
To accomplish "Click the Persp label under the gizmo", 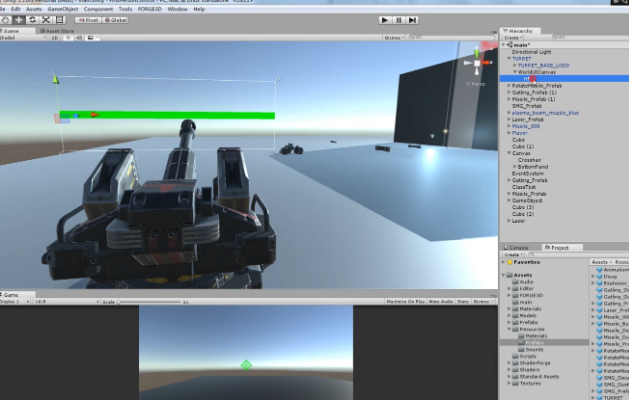I will (x=476, y=84).
